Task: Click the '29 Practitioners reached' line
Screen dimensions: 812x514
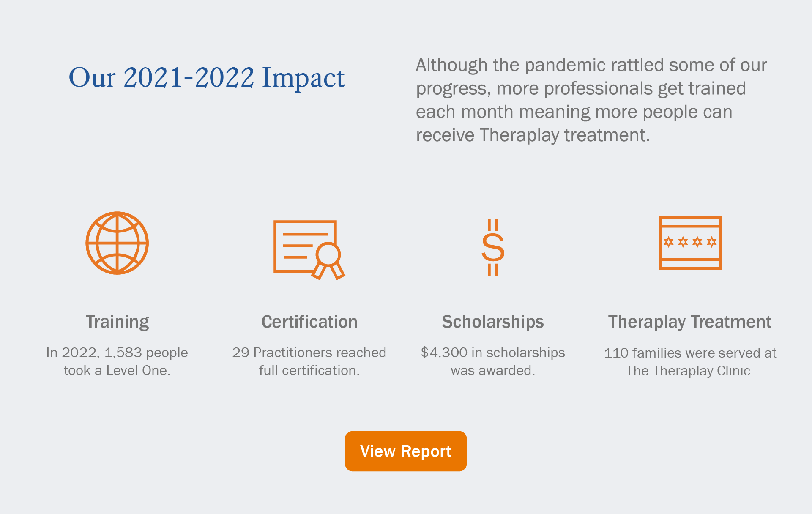Action: [x=309, y=353]
